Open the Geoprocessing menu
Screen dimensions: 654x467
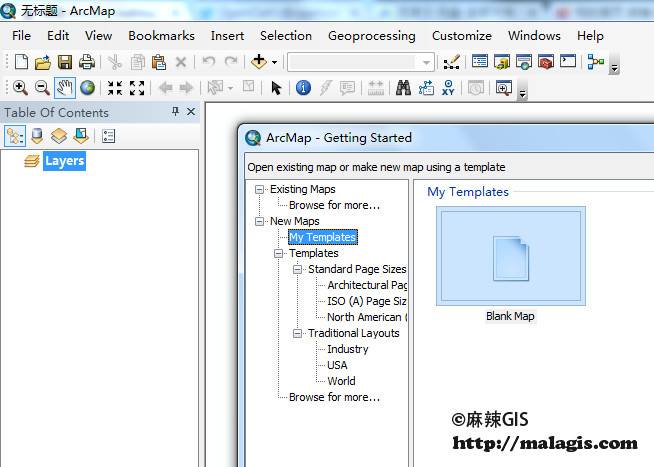coord(372,36)
